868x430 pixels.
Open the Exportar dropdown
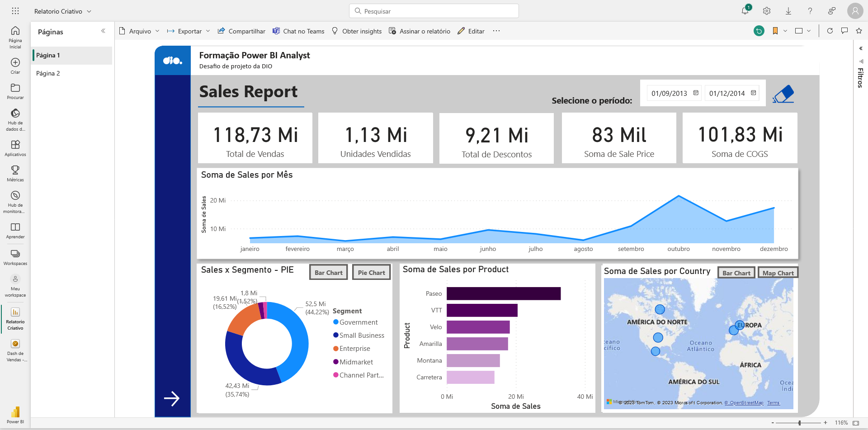(188, 31)
